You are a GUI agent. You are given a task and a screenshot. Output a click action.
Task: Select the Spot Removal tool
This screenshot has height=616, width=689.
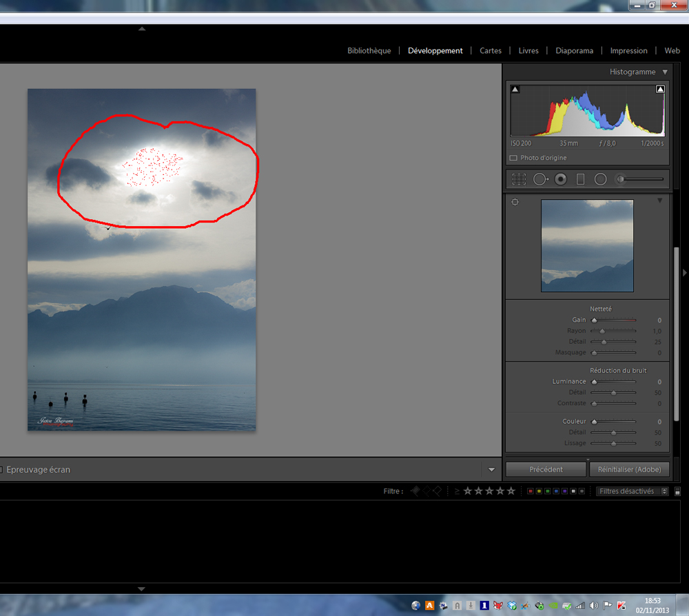(540, 179)
